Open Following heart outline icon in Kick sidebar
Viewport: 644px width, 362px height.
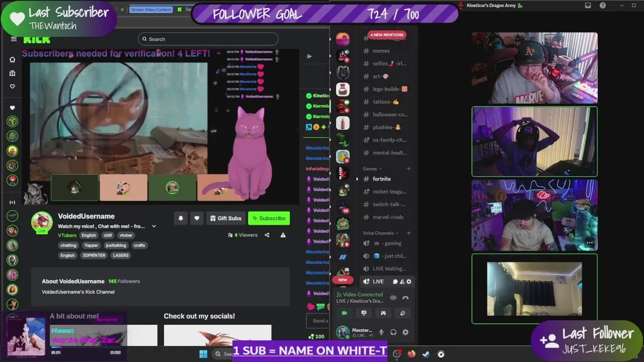pos(13,86)
